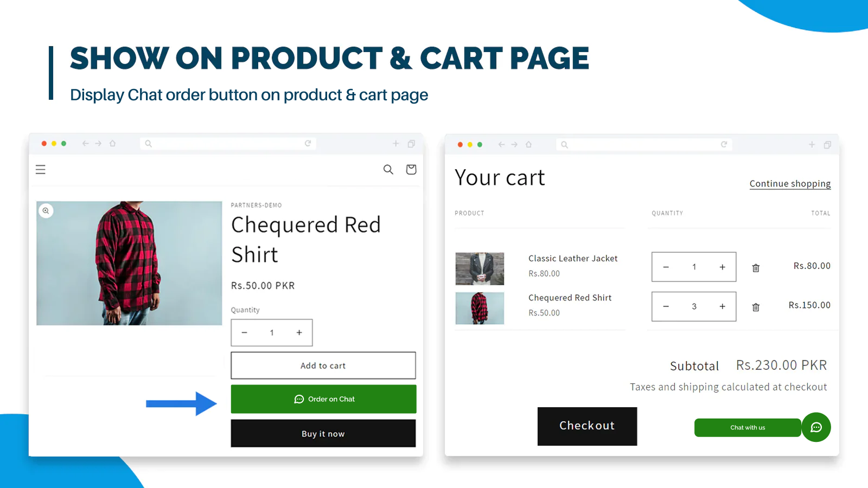Click inside the product page address bar
The width and height of the screenshot is (868, 488).
point(228,143)
